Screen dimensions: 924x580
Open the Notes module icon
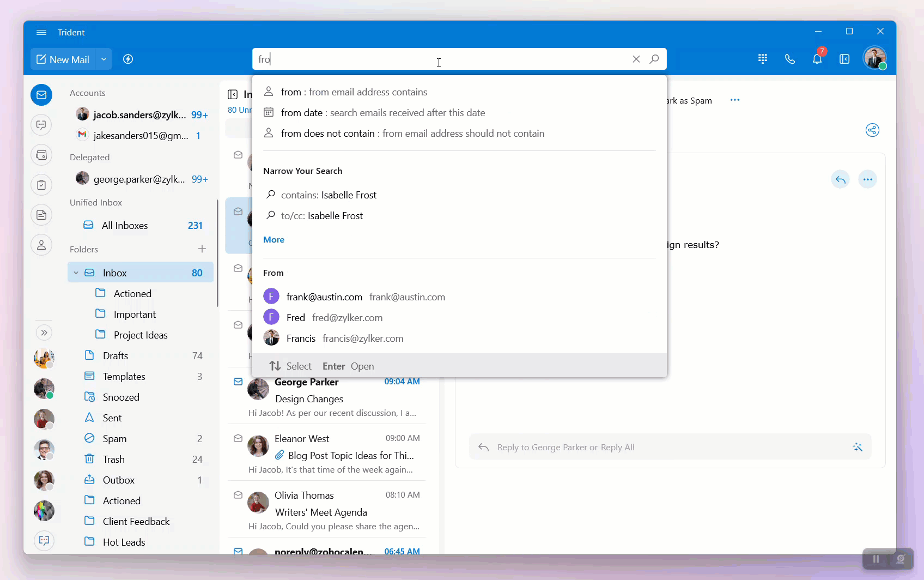pyautogui.click(x=41, y=215)
